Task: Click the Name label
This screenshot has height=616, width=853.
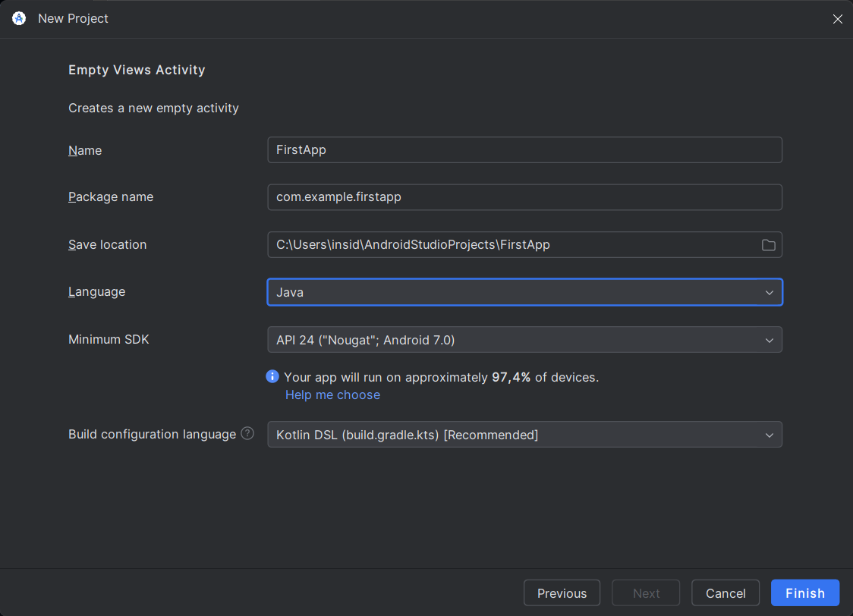Action: click(x=85, y=151)
